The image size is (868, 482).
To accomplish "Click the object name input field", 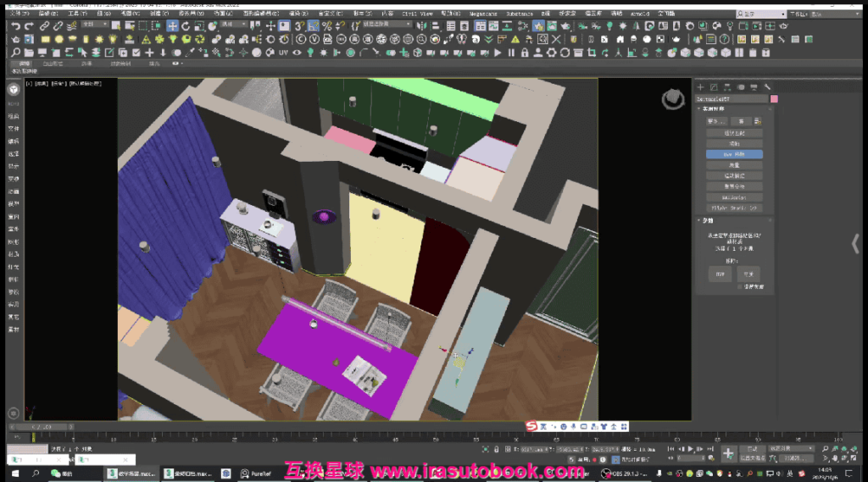I will click(x=732, y=99).
